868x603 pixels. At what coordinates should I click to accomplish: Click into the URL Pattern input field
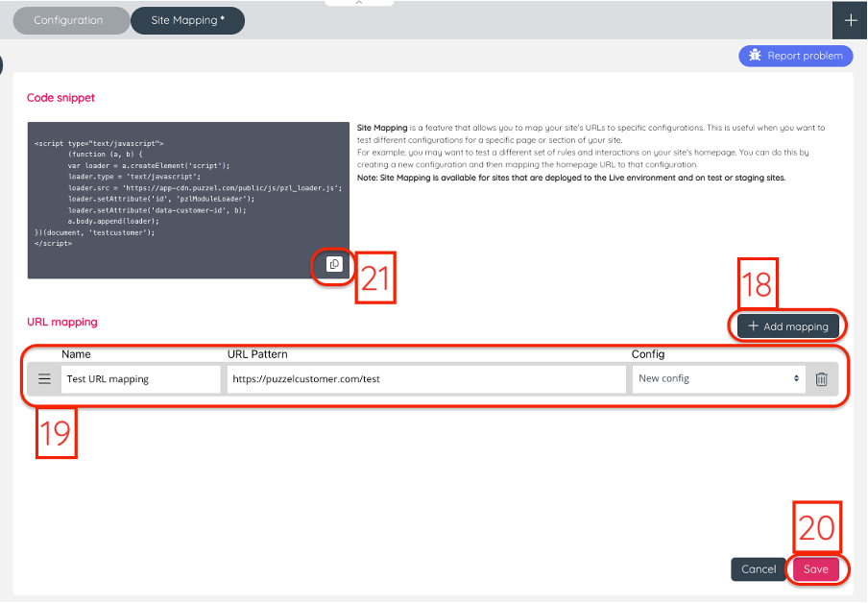tap(425, 379)
